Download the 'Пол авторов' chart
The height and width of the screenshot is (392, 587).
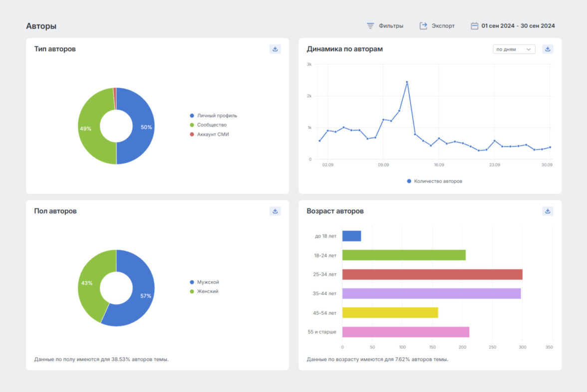click(275, 211)
